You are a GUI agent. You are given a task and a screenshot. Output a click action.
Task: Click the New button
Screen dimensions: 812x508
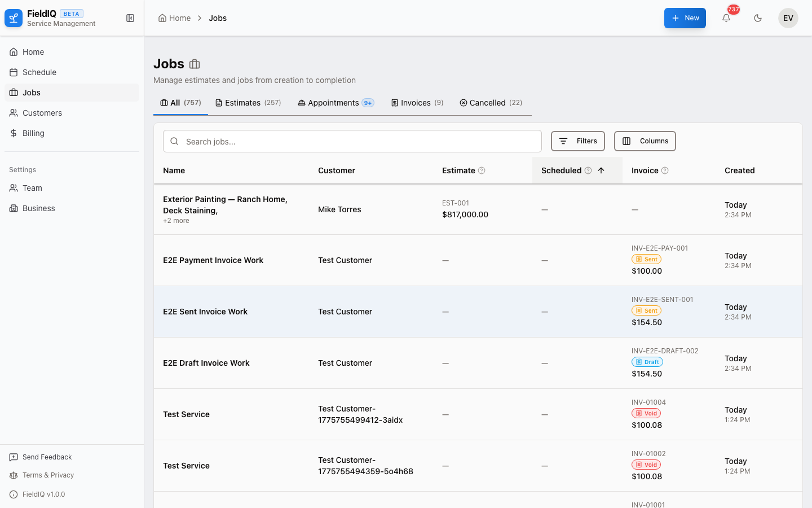point(685,18)
